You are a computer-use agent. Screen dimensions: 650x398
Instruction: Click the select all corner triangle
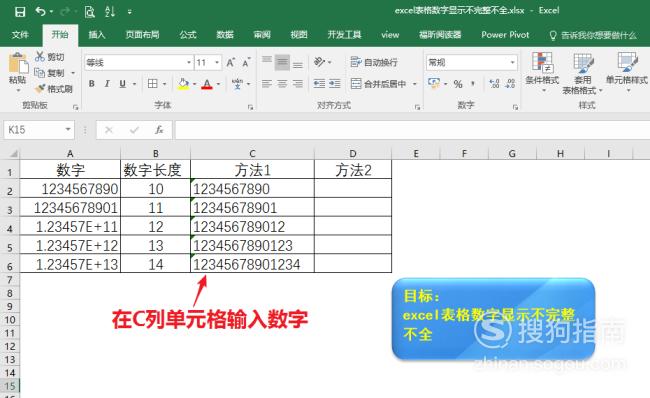coord(13,154)
